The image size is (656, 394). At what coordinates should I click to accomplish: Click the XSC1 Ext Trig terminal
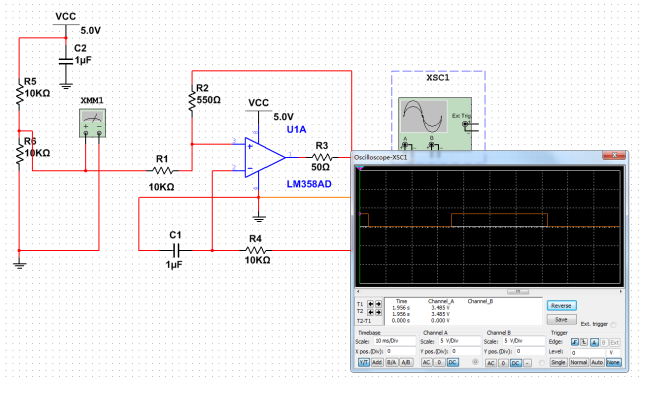pos(464,124)
